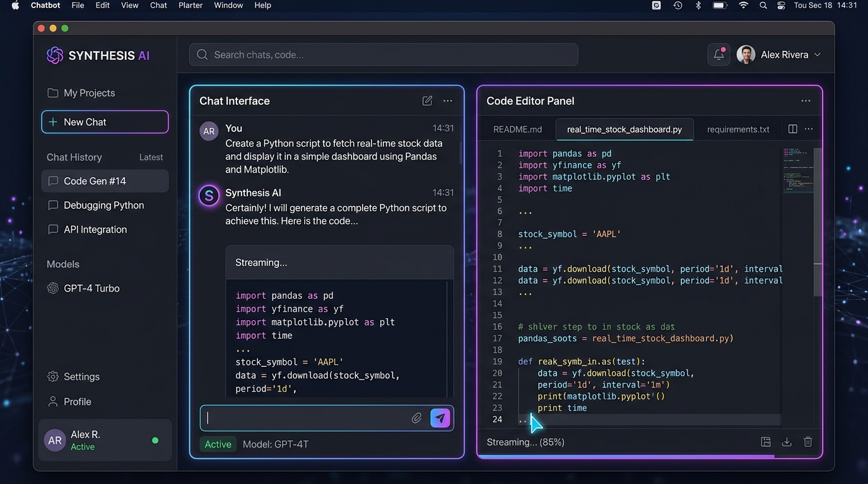Delete the code with the trash icon
This screenshot has width=868, height=484.
808,442
